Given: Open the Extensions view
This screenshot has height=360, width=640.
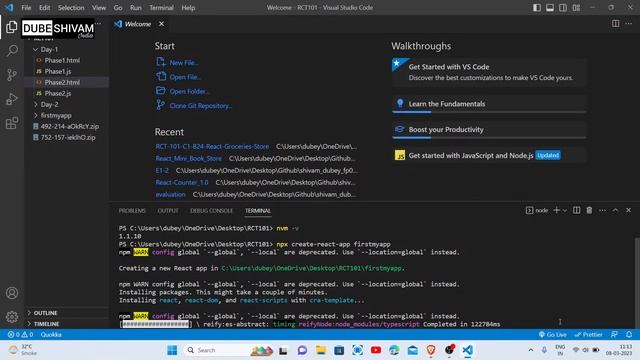Looking at the screenshot, I should point(12,123).
